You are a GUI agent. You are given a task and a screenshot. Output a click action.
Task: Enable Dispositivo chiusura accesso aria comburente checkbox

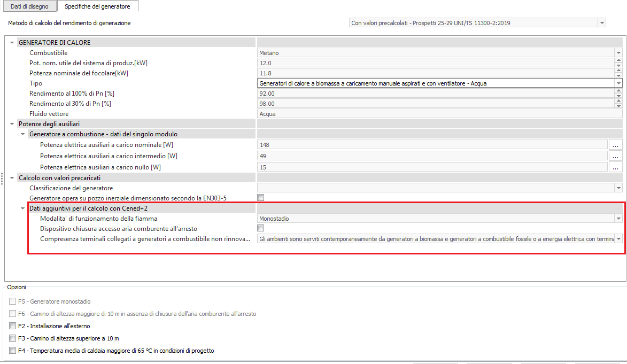pyautogui.click(x=261, y=229)
